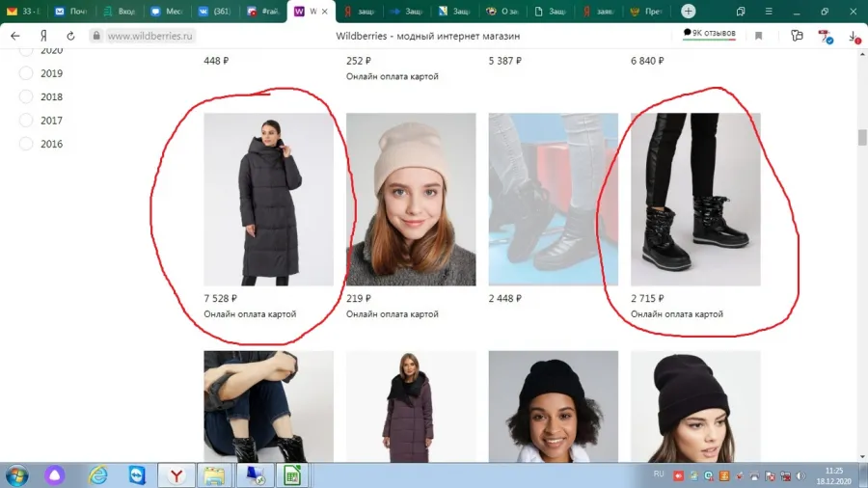The width and height of the screenshot is (868, 488).
Task: Open the green spreadsheet app taskbar icon
Action: (x=291, y=475)
